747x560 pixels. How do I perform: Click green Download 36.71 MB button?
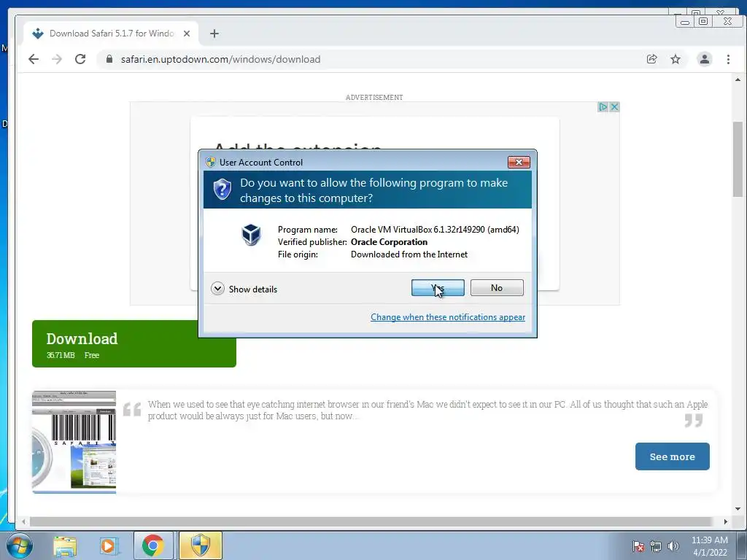[x=134, y=344]
